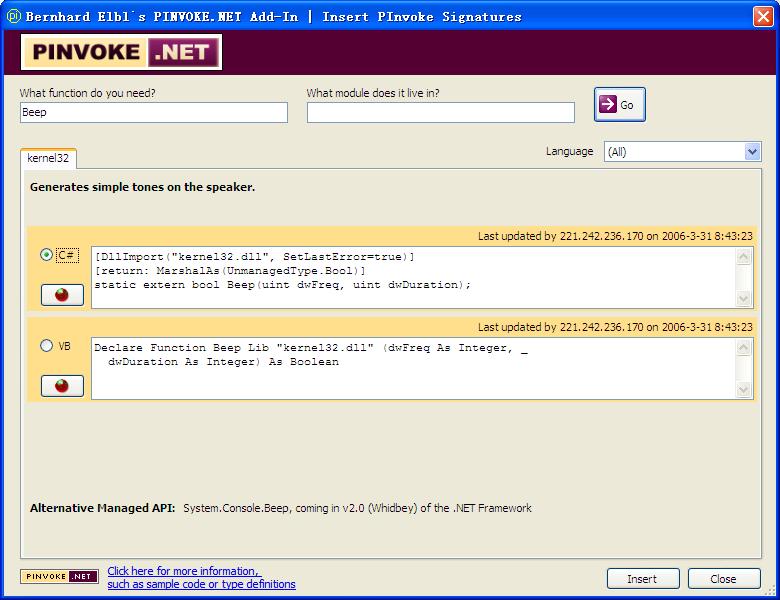This screenshot has height=600, width=780.
Task: Select the C# radio button
Action: pyautogui.click(x=46, y=255)
